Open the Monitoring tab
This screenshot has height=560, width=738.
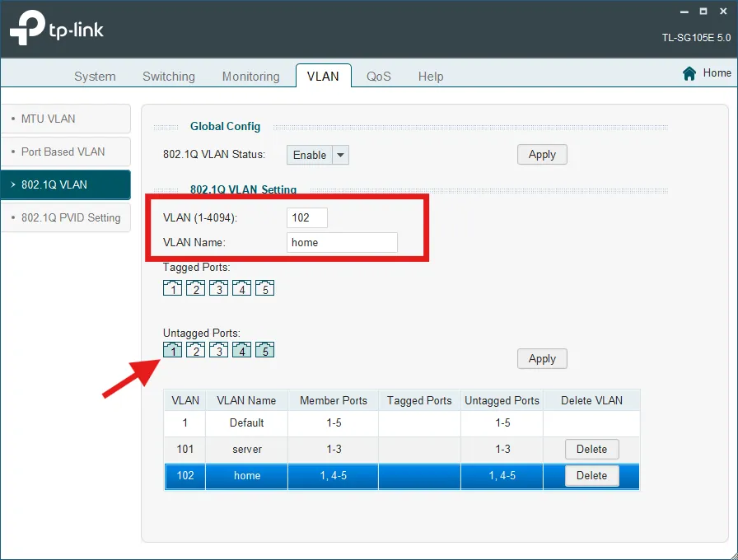coord(251,77)
